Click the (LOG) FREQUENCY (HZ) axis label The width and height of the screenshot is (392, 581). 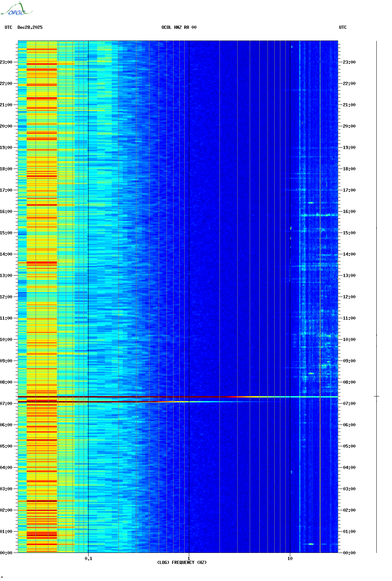pyautogui.click(x=182, y=562)
